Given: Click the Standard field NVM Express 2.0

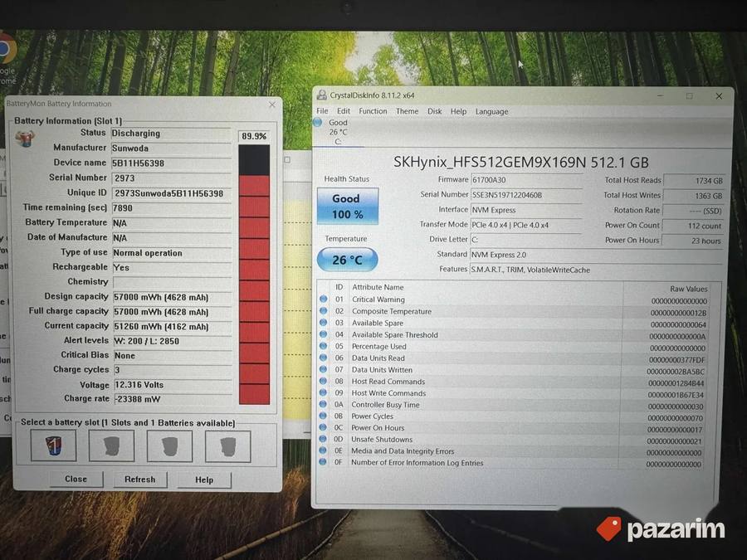Looking at the screenshot, I should (597, 255).
